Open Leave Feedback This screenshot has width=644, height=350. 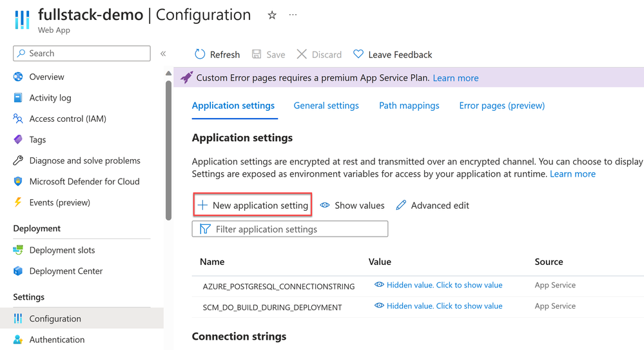click(x=393, y=55)
